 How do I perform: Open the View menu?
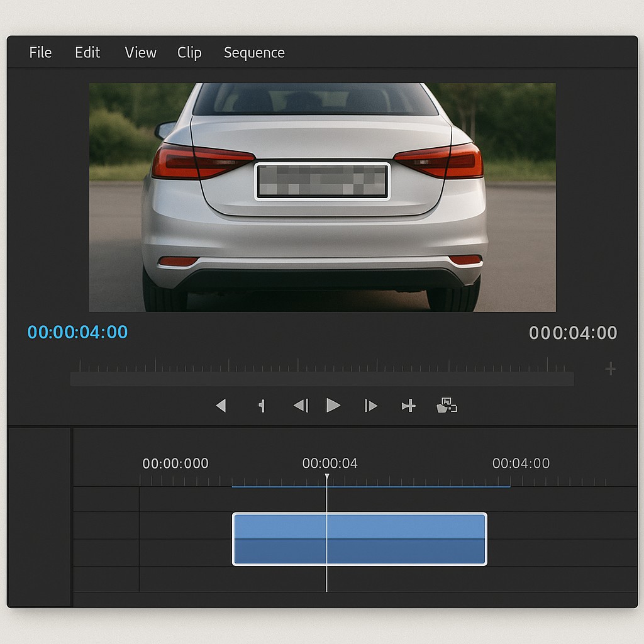pos(140,53)
